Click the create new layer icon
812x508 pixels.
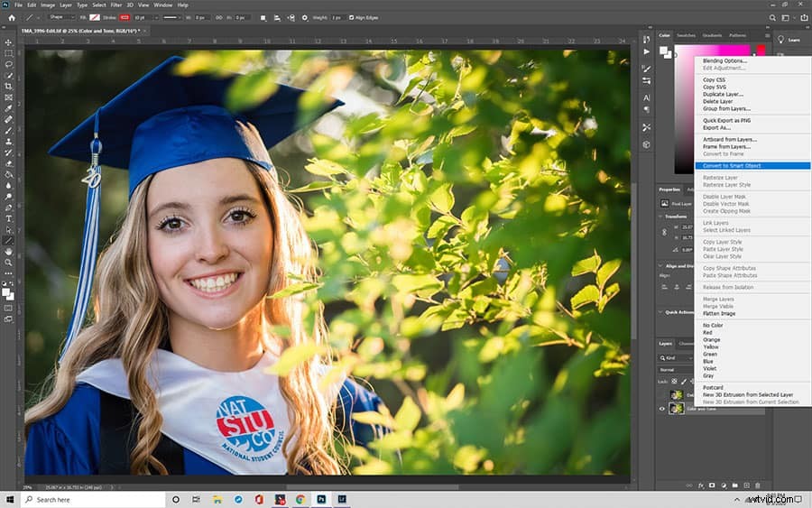(746, 485)
